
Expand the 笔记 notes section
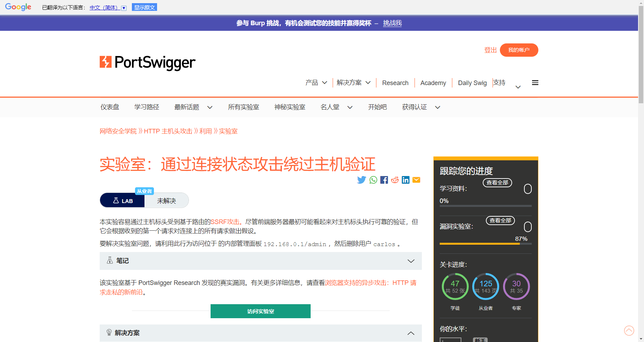click(x=260, y=261)
